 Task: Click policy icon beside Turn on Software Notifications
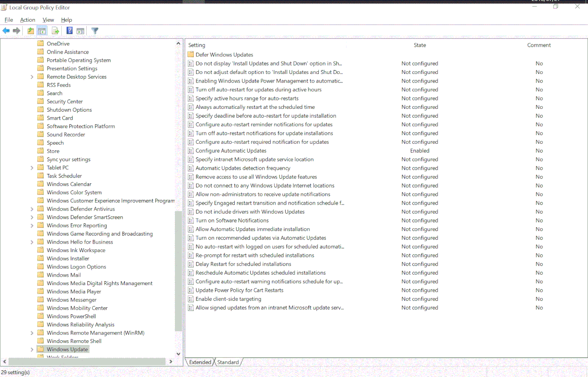pos(191,221)
